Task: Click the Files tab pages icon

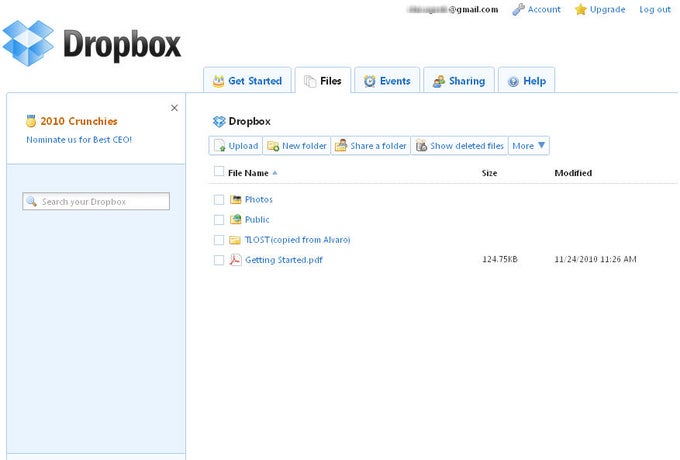Action: [310, 81]
